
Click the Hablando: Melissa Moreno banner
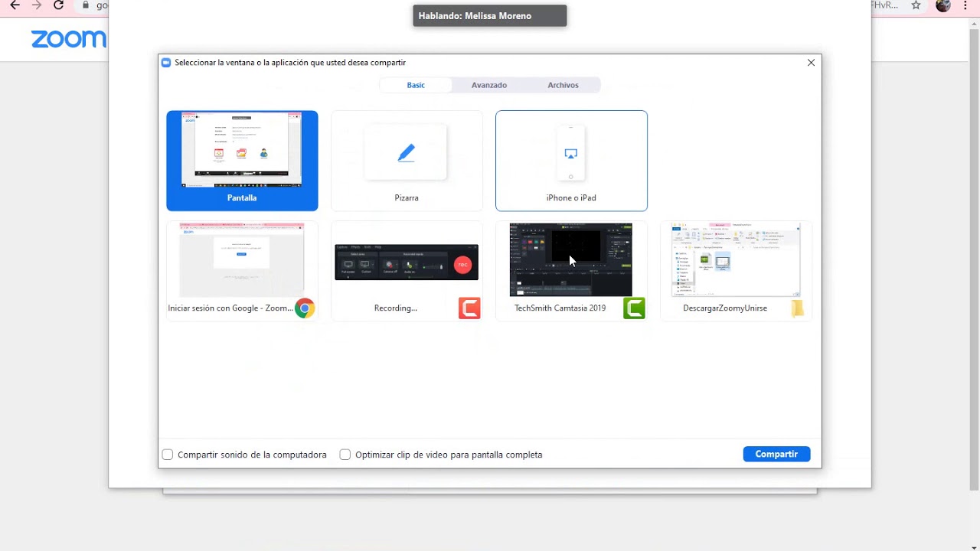click(490, 15)
